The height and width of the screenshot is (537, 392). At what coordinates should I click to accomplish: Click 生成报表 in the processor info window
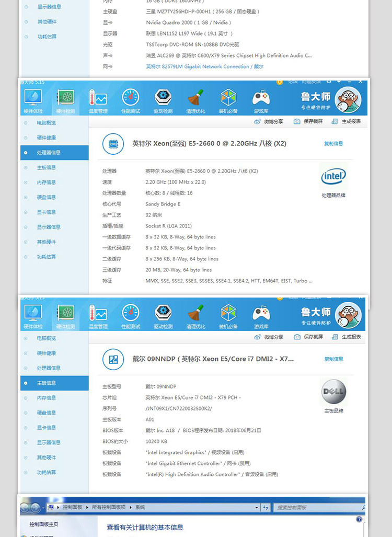click(346, 122)
